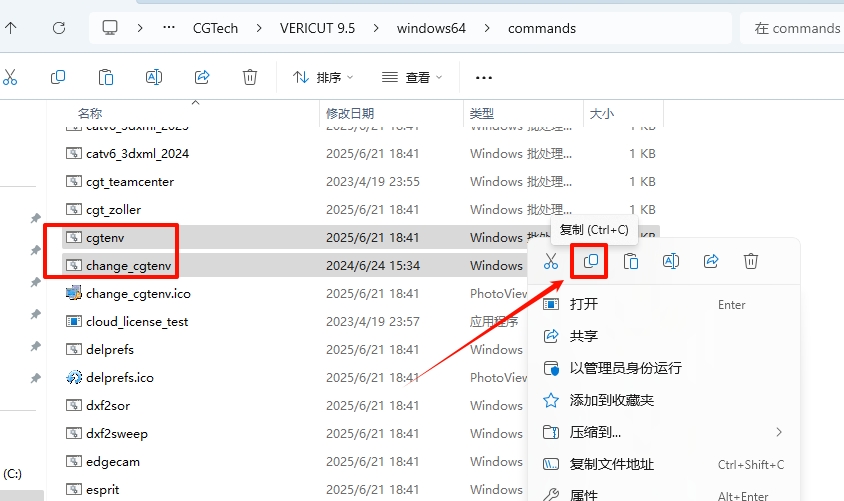The height and width of the screenshot is (501, 844).
Task: Click the Rename icon in the top toolbar
Action: pos(154,77)
